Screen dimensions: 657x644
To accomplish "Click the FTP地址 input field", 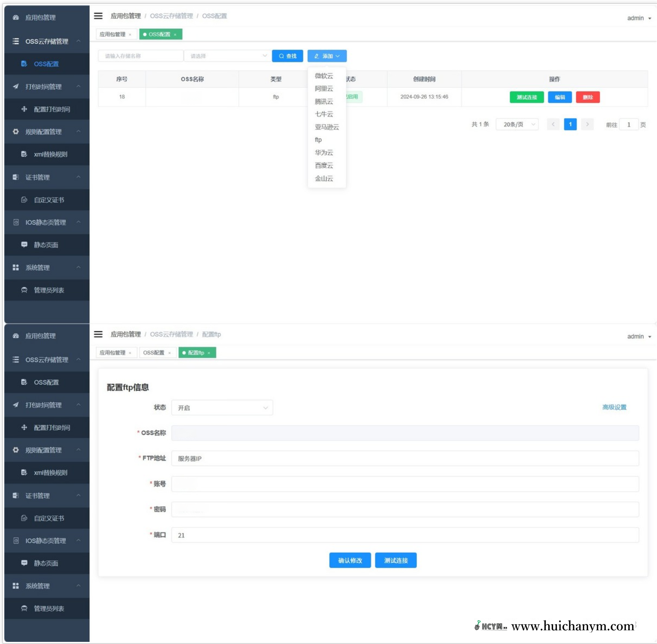I will coord(405,458).
